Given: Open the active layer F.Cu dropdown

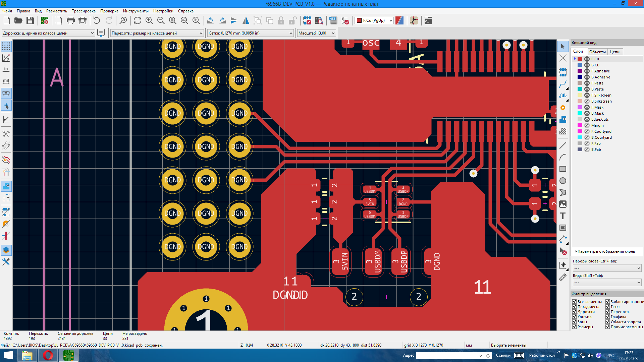Looking at the screenshot, I should [374, 20].
